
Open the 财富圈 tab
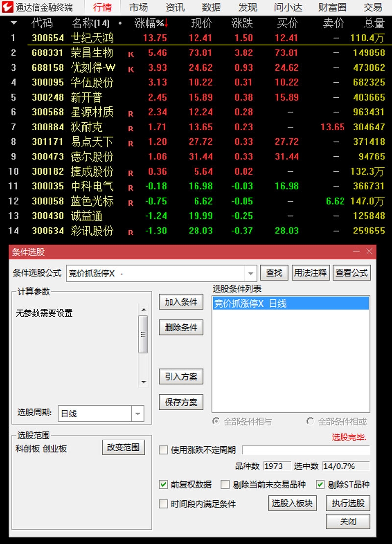(x=332, y=7)
